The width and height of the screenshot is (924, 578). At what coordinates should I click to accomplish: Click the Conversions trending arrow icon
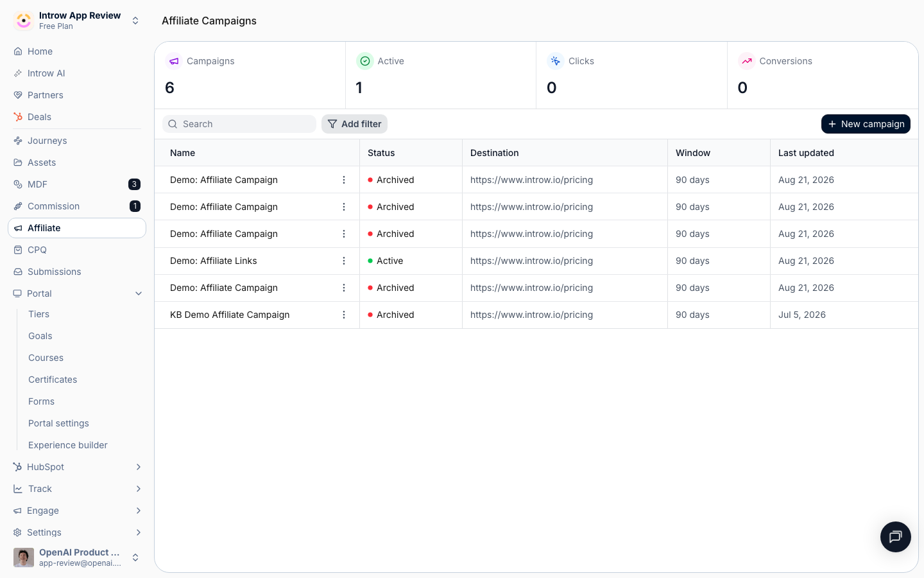747,61
